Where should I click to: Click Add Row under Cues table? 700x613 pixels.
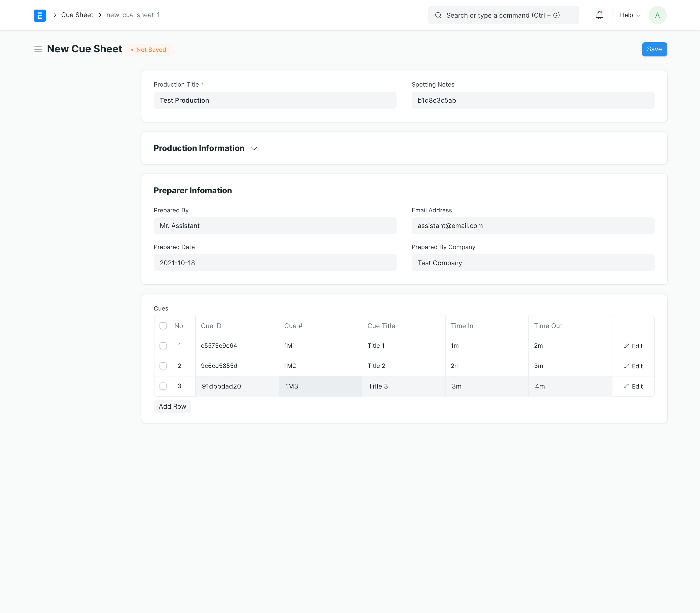[172, 406]
